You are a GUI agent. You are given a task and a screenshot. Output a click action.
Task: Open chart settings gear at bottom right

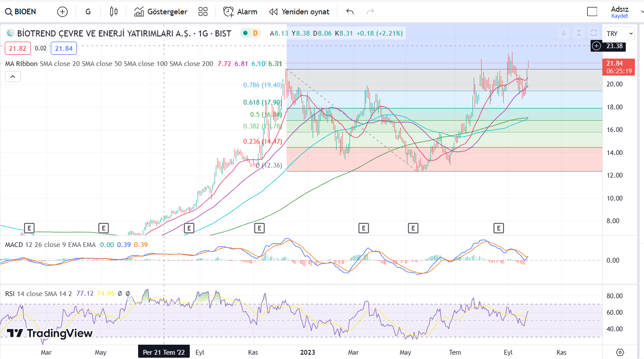click(620, 352)
